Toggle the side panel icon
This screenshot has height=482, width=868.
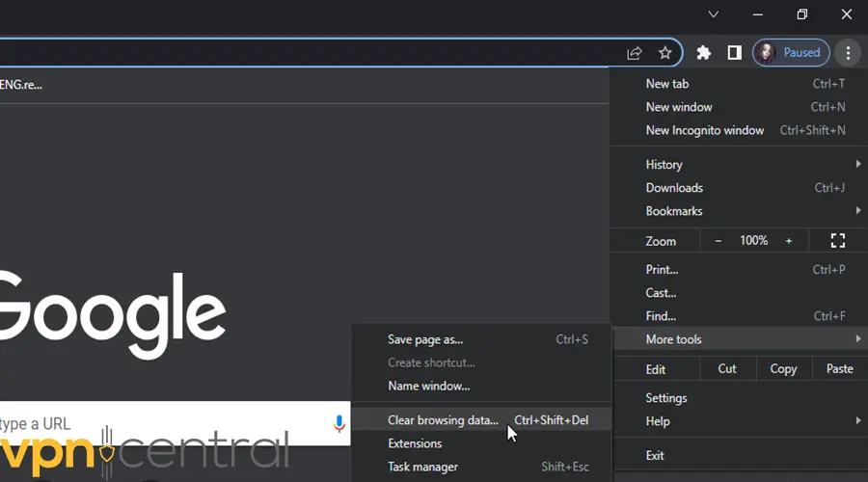(735, 53)
